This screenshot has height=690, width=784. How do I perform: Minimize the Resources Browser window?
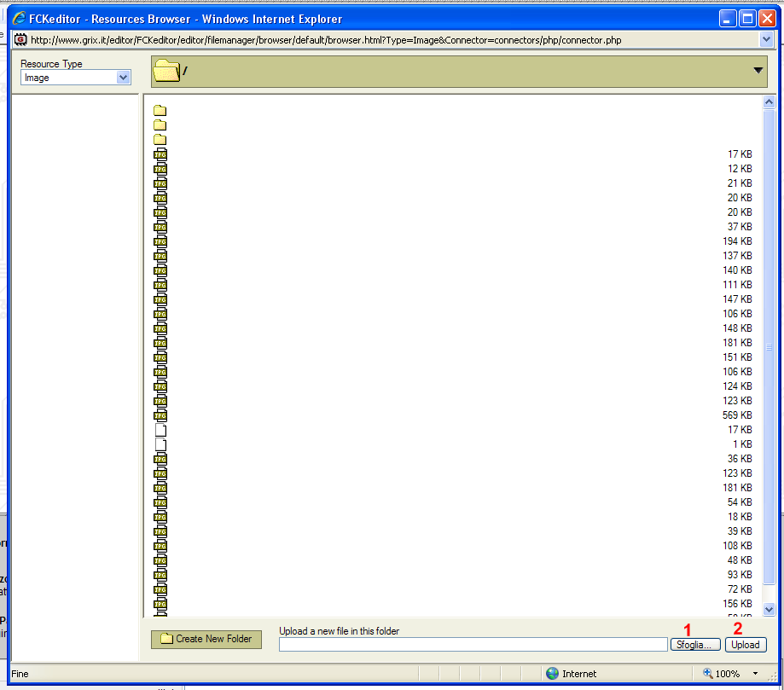click(728, 19)
